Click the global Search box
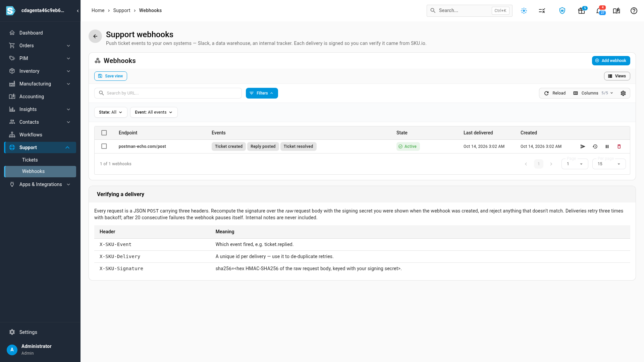Viewport: 644px width, 362px height. click(x=469, y=11)
